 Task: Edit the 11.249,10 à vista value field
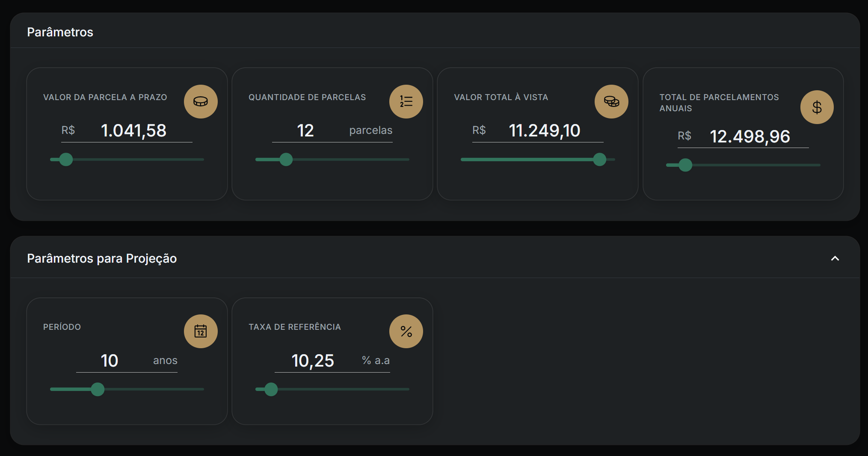[544, 130]
